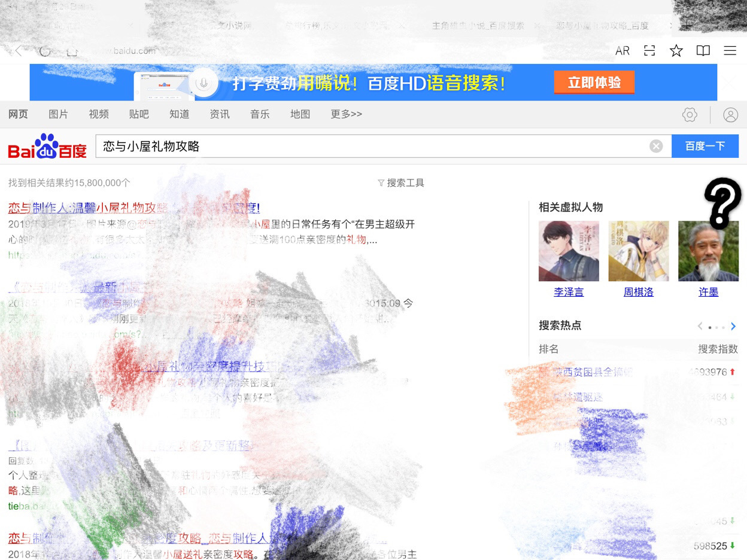Screen dimensions: 747x560
Task: Click the 相关虚拟人物 heading
Action: click(x=571, y=208)
